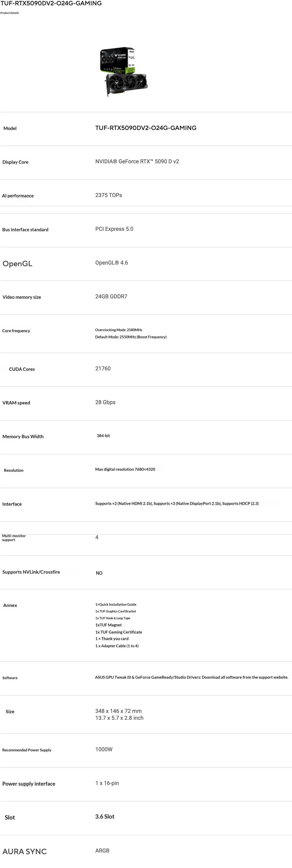
Task: Click the OpenGL row heading
Action: [17, 264]
